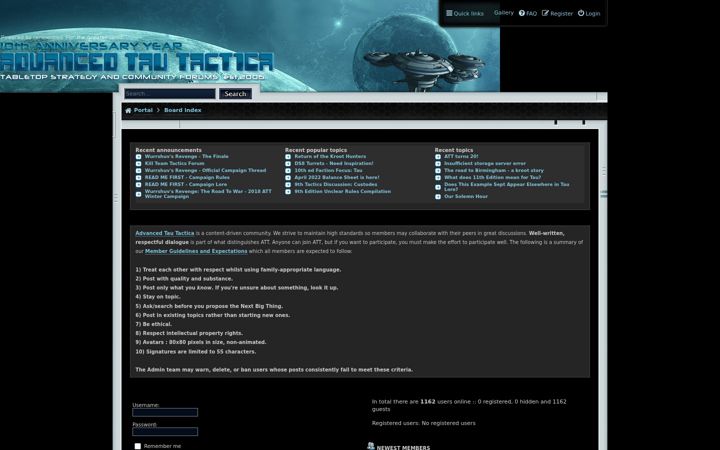Click icon next to Wurrshuv's Revenge - The Finale
720x450 pixels.
[x=138, y=157]
